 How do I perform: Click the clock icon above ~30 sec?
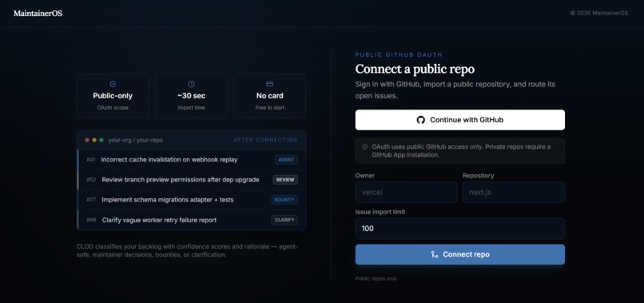click(x=191, y=84)
